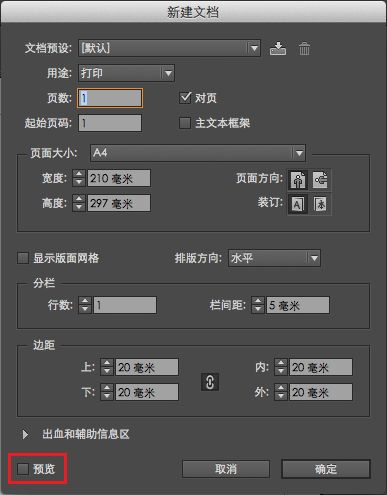Choose right-to-left binding icon

320,204
